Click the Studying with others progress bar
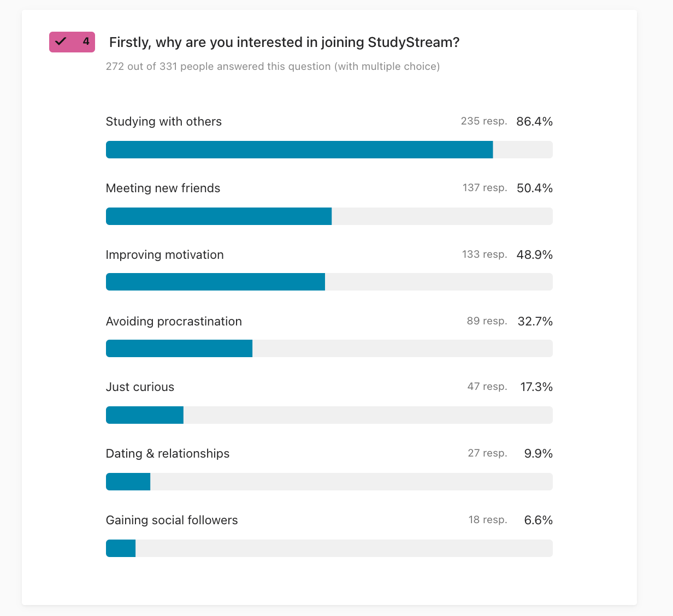Viewport: 673px width, 616px height. pos(329,150)
